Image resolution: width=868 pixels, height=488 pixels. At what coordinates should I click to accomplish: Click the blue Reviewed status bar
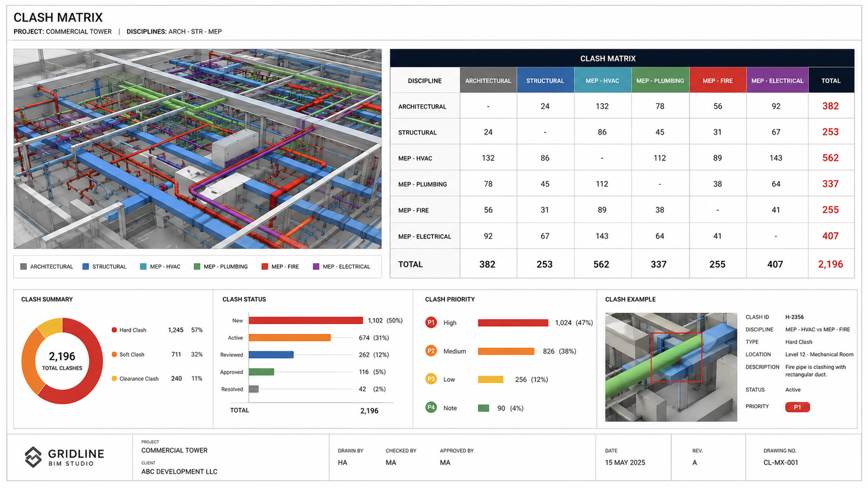tap(271, 355)
